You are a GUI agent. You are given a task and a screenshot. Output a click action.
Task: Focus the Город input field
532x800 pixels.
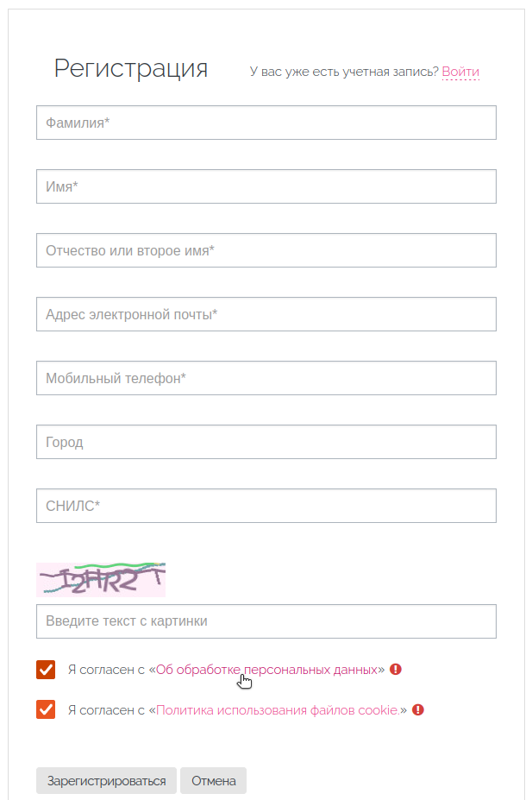point(266,442)
